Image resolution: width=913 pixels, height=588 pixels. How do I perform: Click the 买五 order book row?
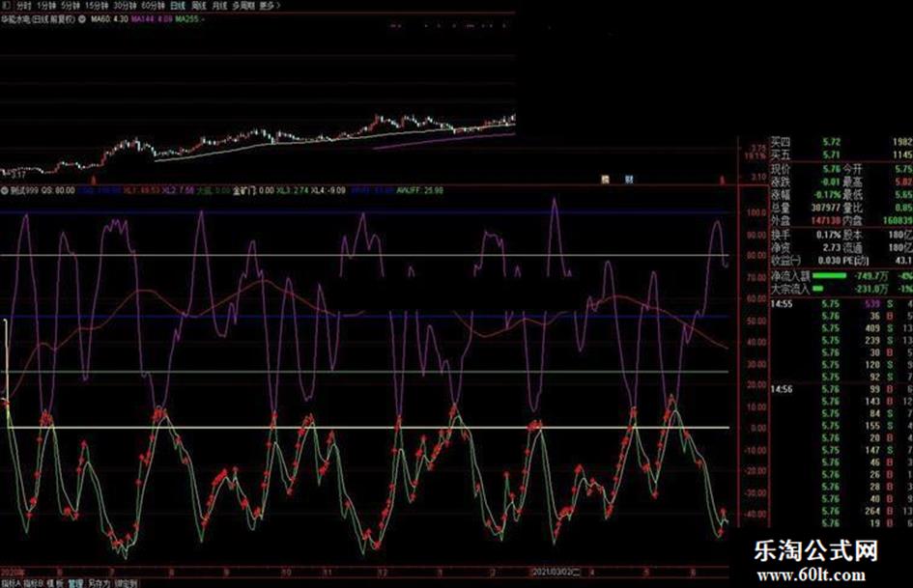[842, 154]
